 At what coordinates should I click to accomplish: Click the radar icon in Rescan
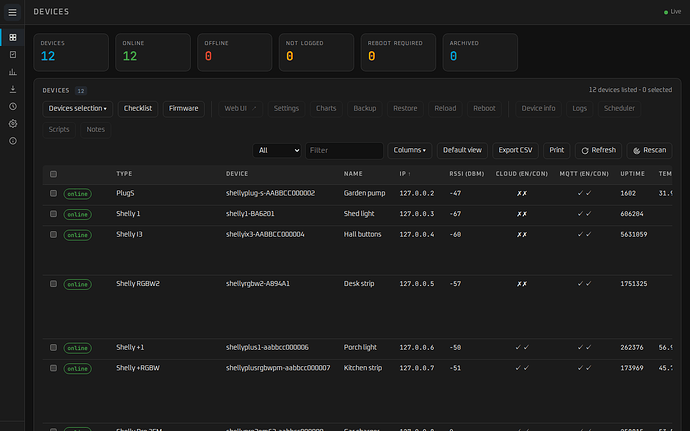click(636, 151)
